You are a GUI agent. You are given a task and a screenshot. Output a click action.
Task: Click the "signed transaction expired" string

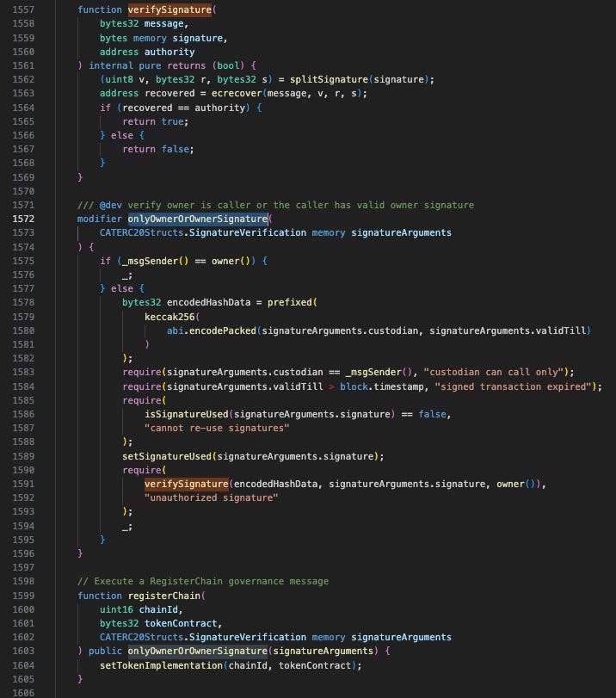(x=513, y=386)
